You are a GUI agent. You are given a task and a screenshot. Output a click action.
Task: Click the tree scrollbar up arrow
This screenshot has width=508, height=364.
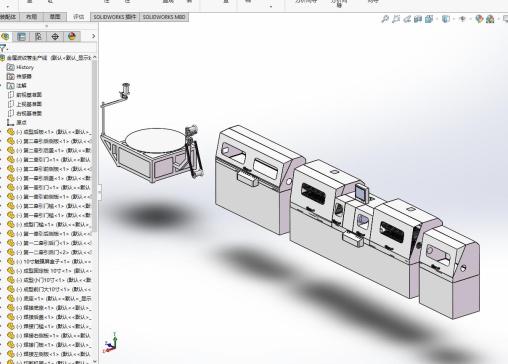pos(95,57)
